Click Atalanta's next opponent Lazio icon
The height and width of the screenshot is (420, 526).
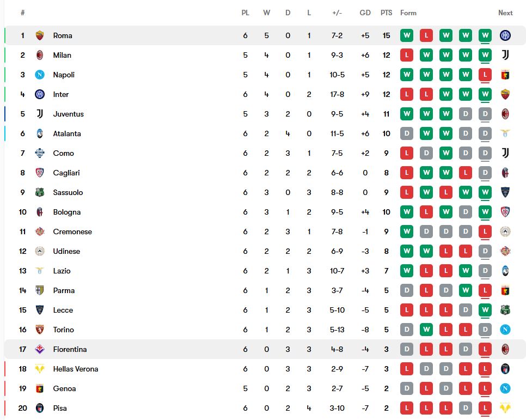pyautogui.click(x=505, y=133)
